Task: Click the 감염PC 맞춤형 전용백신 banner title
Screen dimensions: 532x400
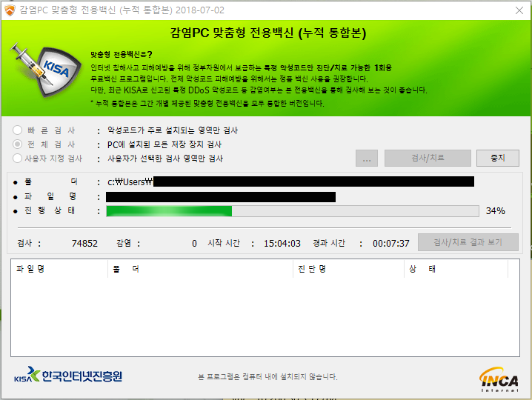Action: pos(267,33)
